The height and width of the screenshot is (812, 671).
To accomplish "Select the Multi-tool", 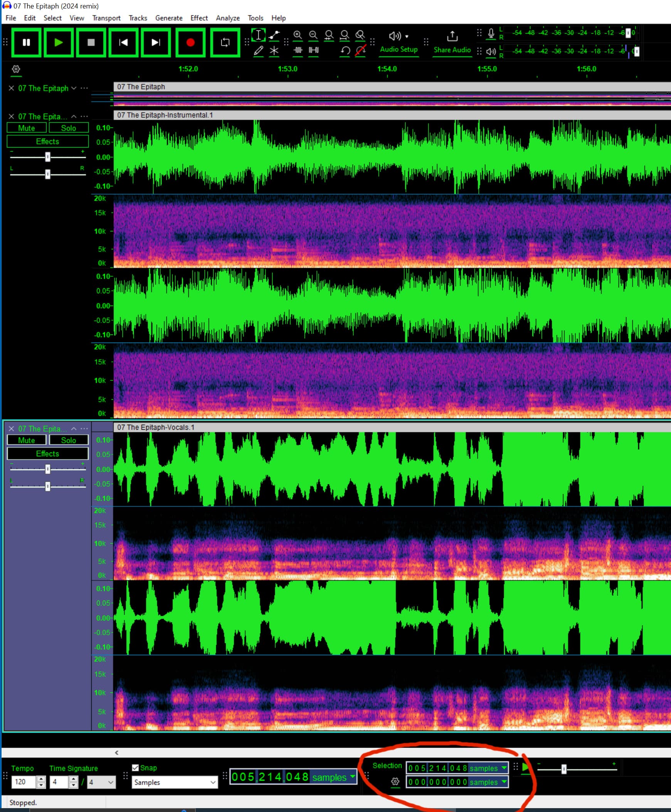I will [x=274, y=50].
